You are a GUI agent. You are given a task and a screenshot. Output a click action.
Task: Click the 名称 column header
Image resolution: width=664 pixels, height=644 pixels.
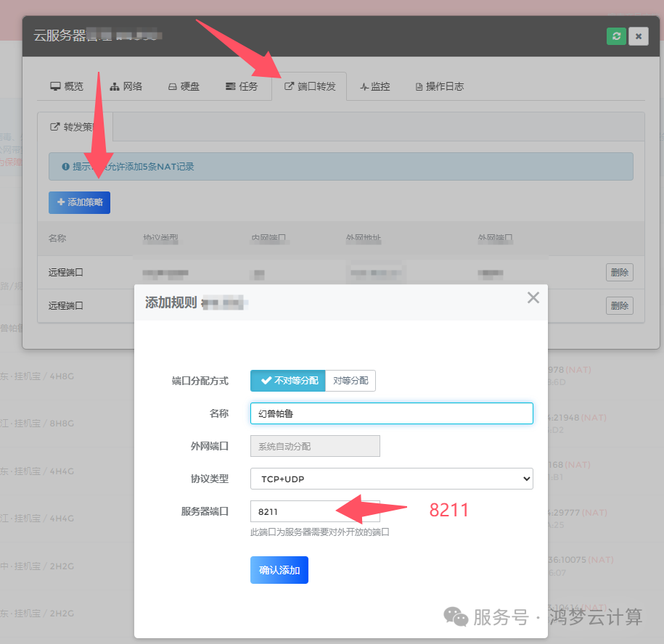pyautogui.click(x=57, y=238)
